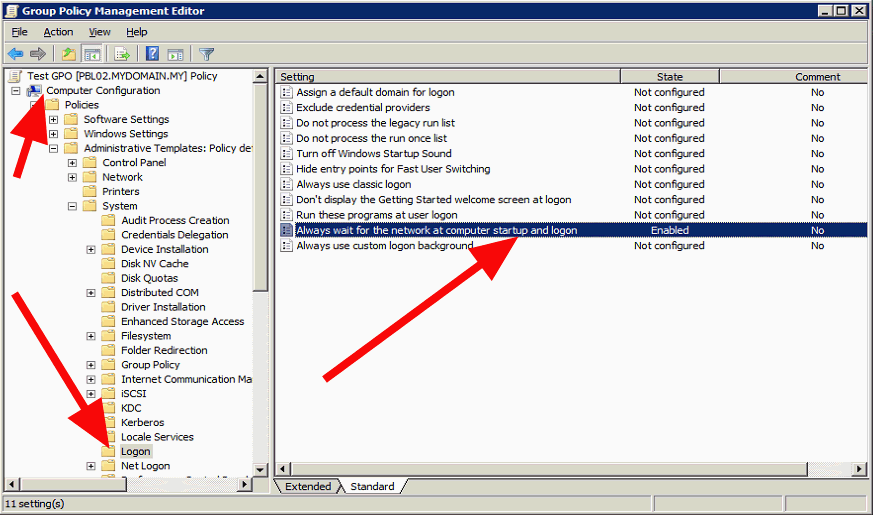
Task: Select 'Always use classic logon' policy setting
Action: [x=353, y=184]
